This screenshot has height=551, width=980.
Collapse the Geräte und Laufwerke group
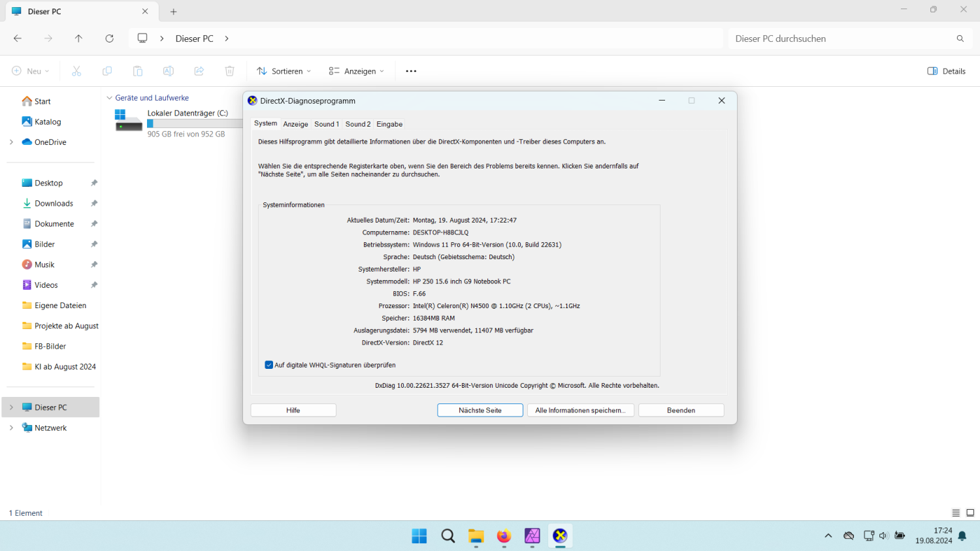[110, 98]
